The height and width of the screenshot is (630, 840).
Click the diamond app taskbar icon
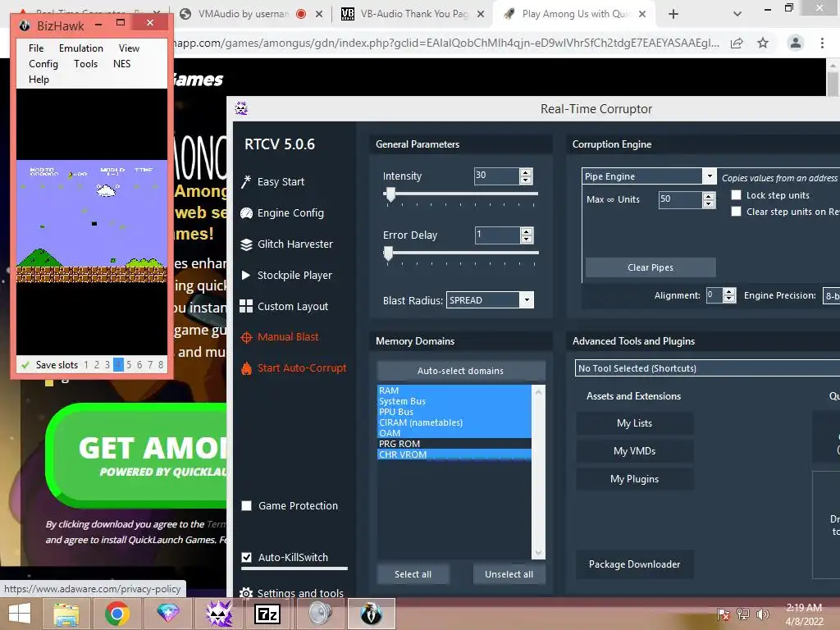(167, 614)
